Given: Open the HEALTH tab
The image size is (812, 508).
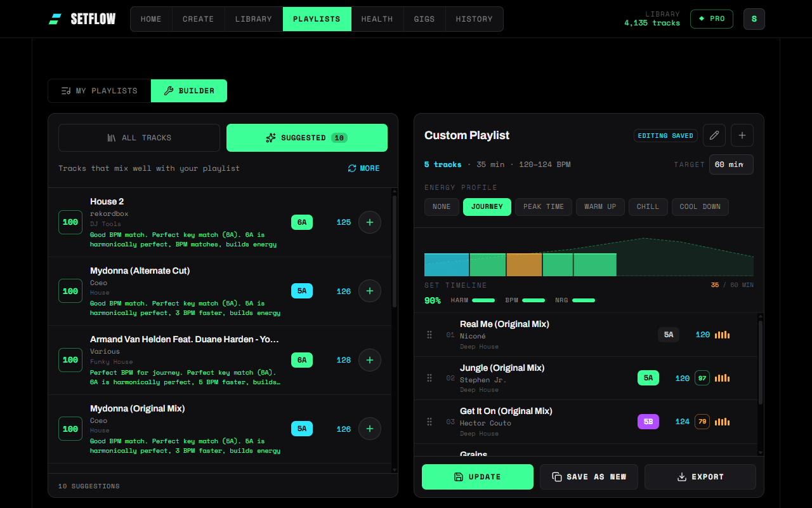Looking at the screenshot, I should pyautogui.click(x=377, y=19).
